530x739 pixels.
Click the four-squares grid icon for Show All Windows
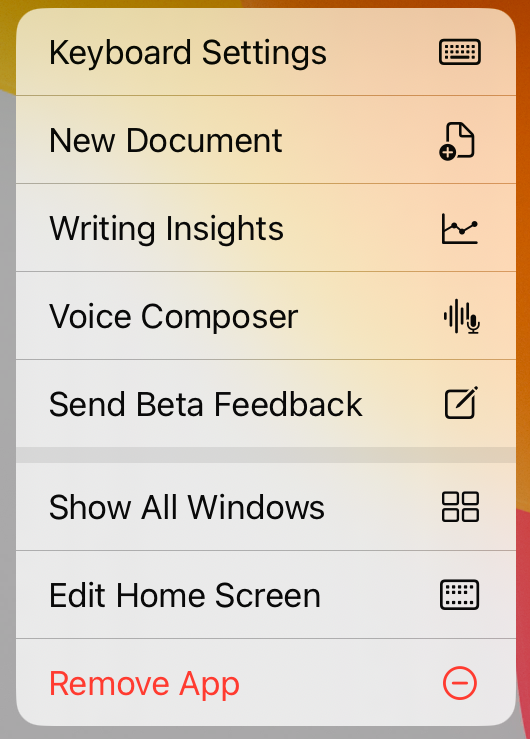coord(460,507)
